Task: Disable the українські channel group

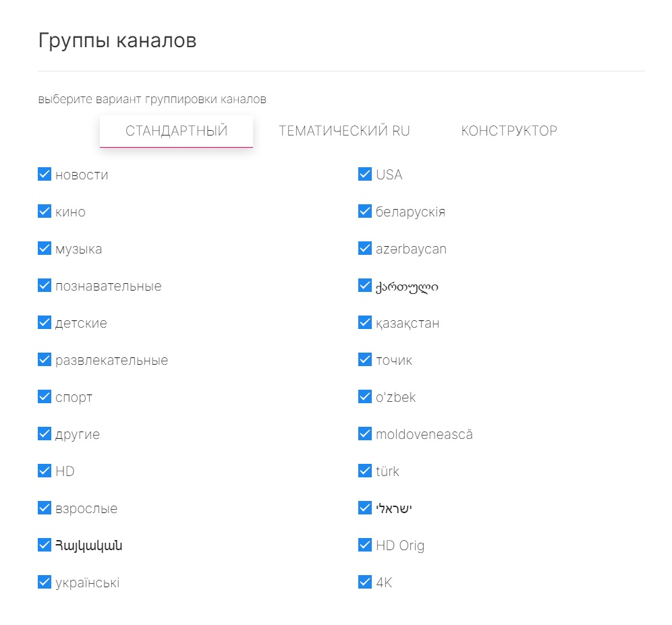Action: 45,583
